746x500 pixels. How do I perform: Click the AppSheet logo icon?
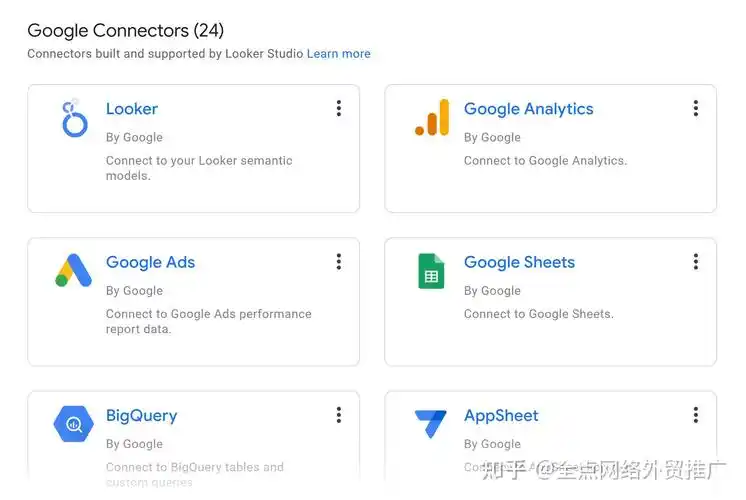coord(431,424)
